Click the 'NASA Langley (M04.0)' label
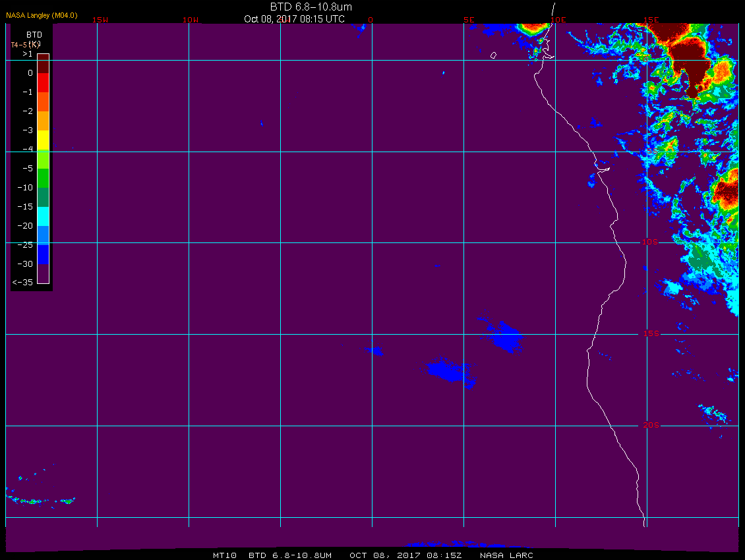This screenshot has width=745, height=560. (42, 15)
